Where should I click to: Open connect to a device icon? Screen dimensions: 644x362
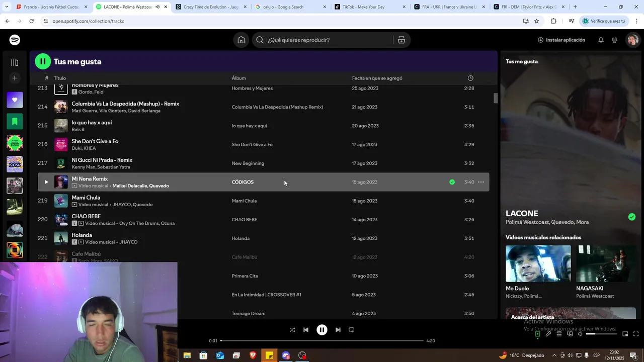pos(570,334)
